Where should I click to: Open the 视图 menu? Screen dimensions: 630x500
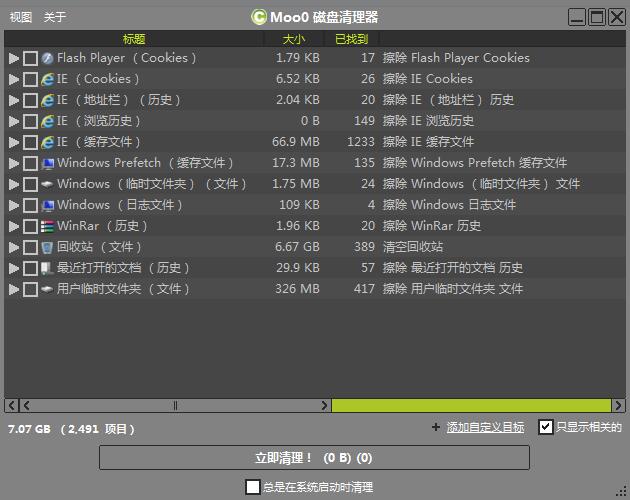click(x=21, y=17)
